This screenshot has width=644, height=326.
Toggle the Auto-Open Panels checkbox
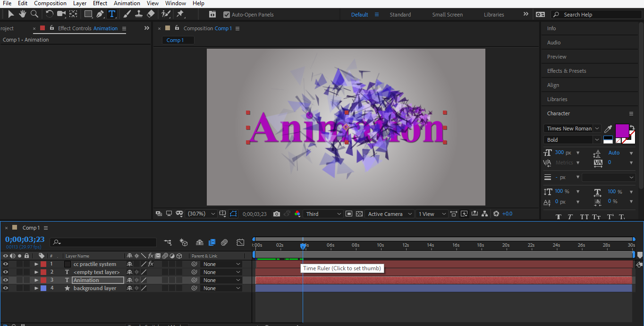click(x=227, y=15)
